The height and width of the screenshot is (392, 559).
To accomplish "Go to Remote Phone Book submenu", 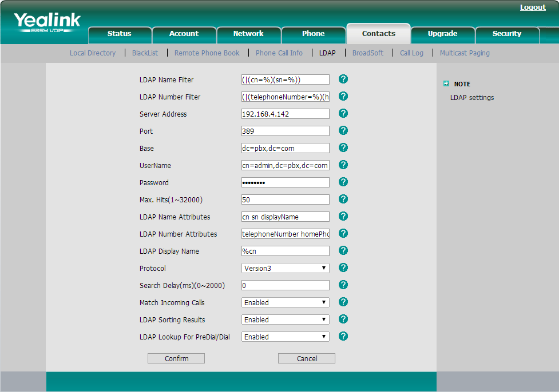I will pos(207,53).
